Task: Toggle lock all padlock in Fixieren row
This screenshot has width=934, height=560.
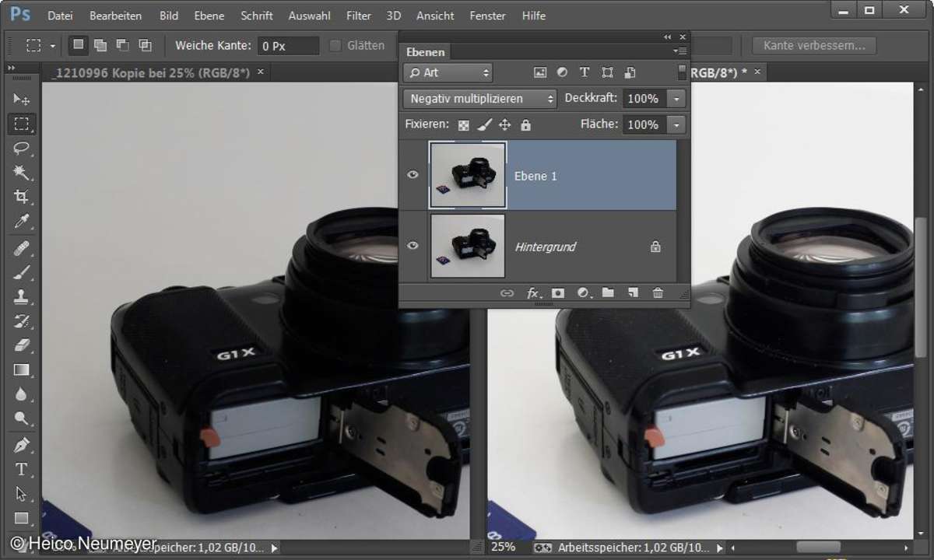Action: 525,124
